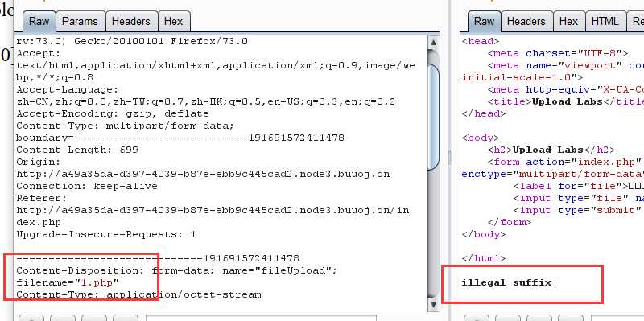The width and height of the screenshot is (644, 321).
Task: Click the input type="submit" response line
Action: (578, 210)
